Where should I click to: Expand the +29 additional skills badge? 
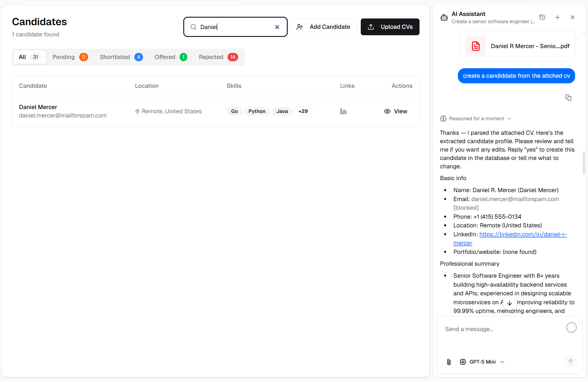click(x=303, y=111)
